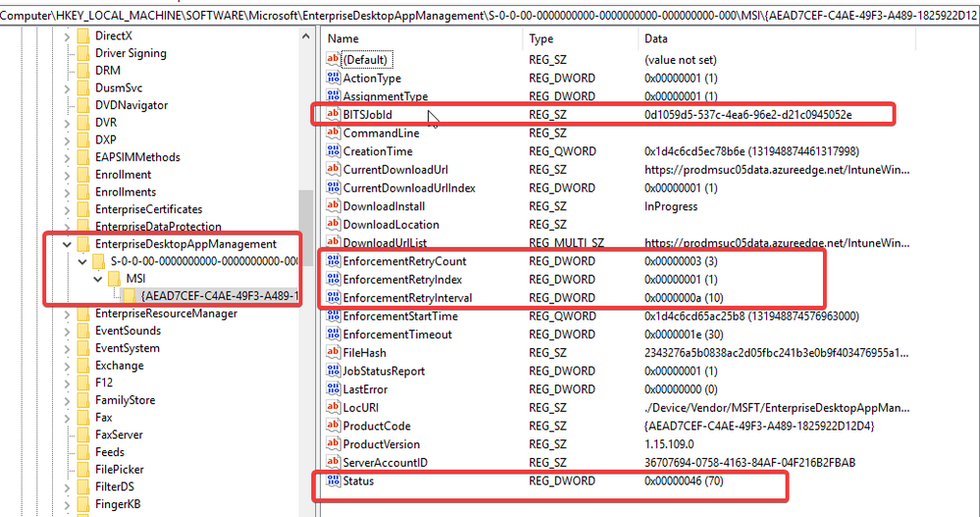Expand the EnterpriseResourceManager key
The height and width of the screenshot is (517, 980).
tap(67, 314)
